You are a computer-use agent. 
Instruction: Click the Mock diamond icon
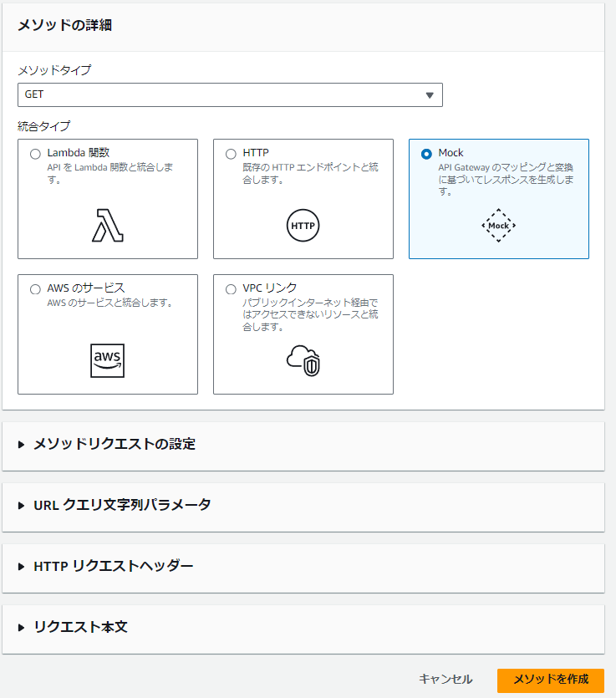tap(498, 225)
